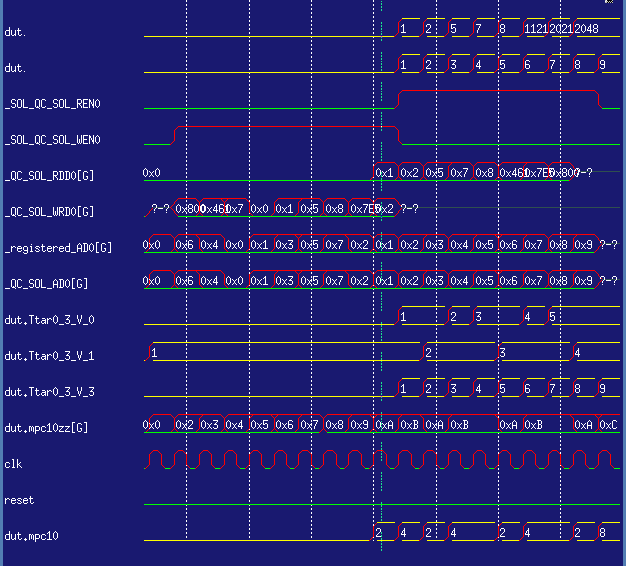Click value 2048 in the top waveform
The image size is (626, 566).
[586, 29]
